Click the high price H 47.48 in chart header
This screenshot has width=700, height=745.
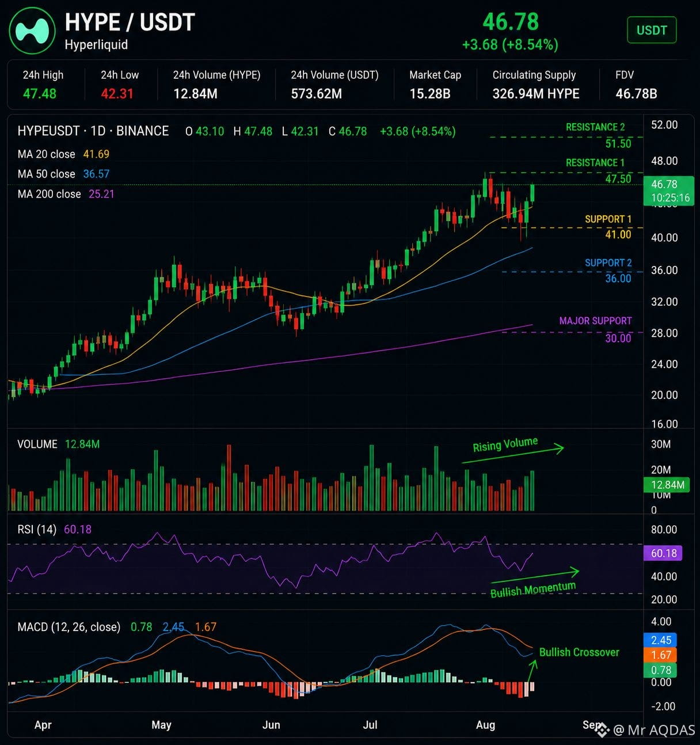click(x=253, y=131)
